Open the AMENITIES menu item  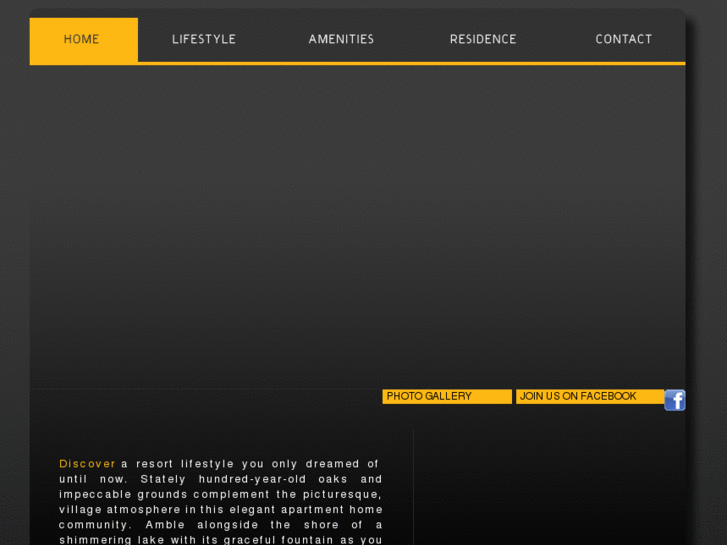coord(341,39)
